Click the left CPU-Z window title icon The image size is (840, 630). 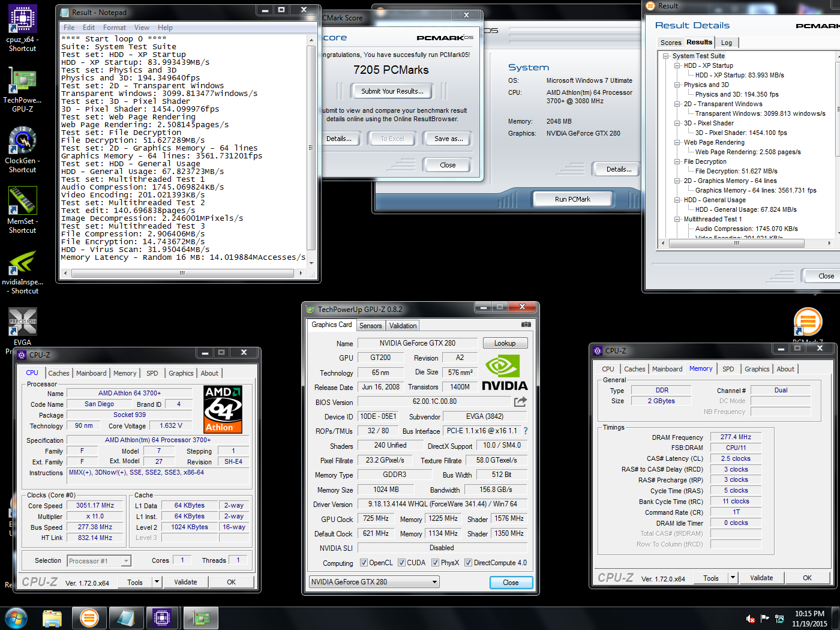[22, 355]
